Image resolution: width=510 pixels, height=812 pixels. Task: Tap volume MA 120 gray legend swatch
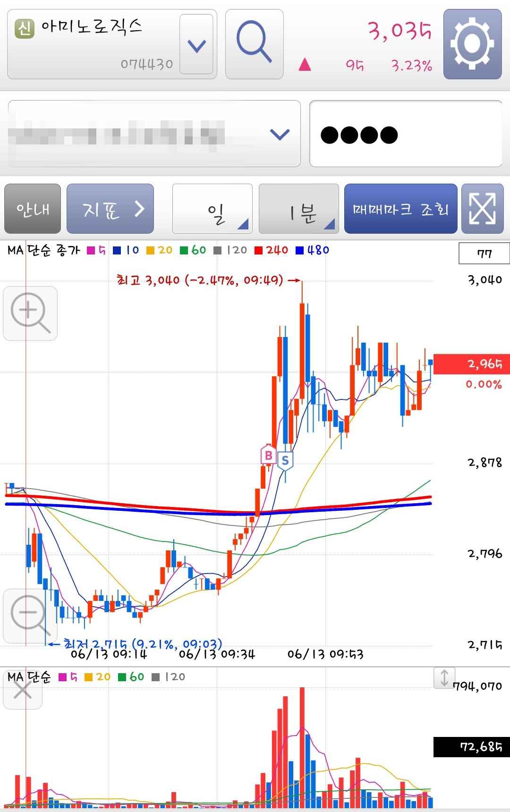156,677
